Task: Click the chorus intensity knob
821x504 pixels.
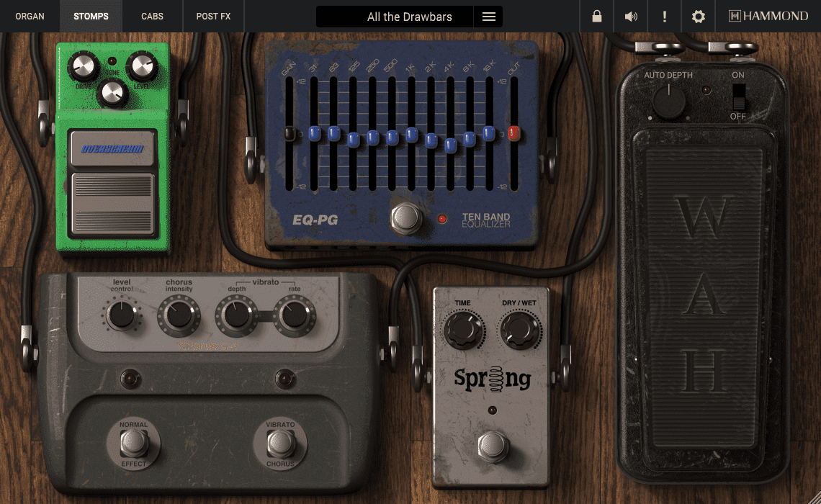Action: 179,315
